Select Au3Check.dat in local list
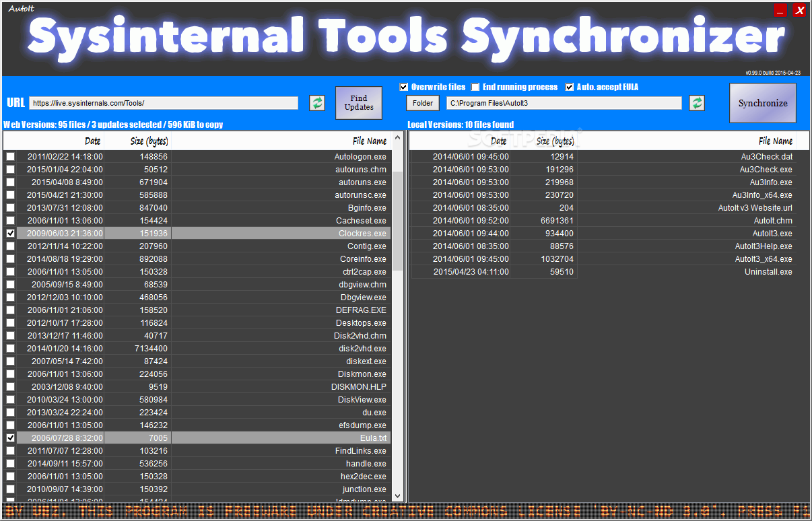The width and height of the screenshot is (812, 521). pos(603,156)
